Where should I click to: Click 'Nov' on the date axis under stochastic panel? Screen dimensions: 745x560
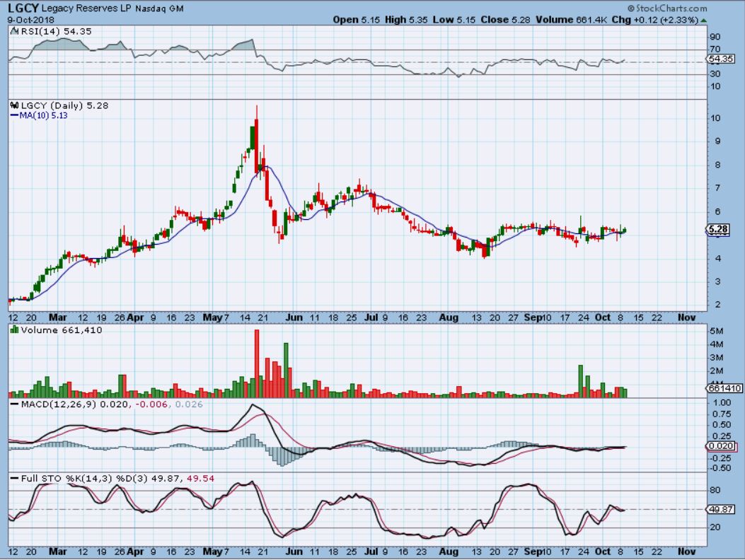(686, 552)
